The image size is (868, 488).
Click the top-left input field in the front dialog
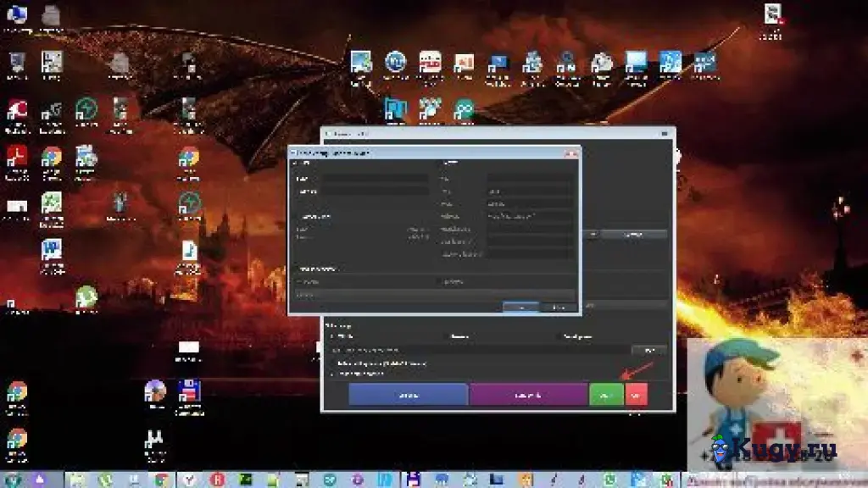(375, 179)
